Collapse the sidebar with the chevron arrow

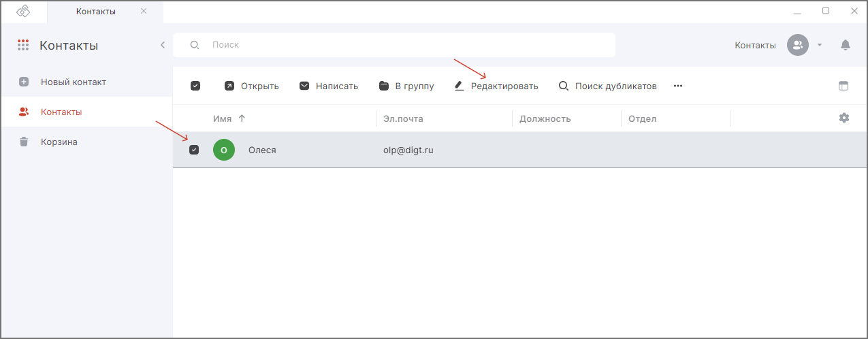click(x=163, y=45)
